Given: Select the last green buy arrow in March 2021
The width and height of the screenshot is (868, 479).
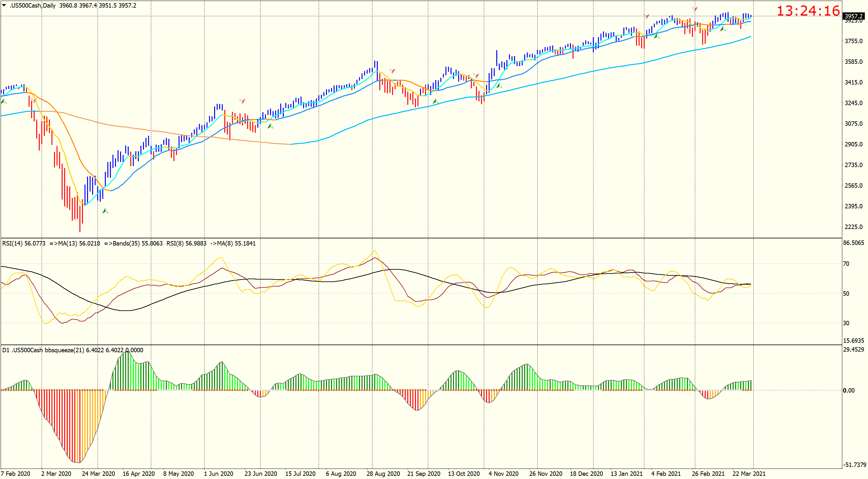Looking at the screenshot, I should (722, 29).
